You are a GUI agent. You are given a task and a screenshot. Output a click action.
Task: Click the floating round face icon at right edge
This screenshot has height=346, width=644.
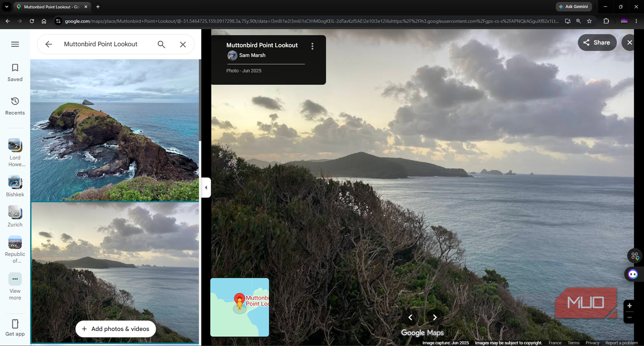[x=633, y=274]
